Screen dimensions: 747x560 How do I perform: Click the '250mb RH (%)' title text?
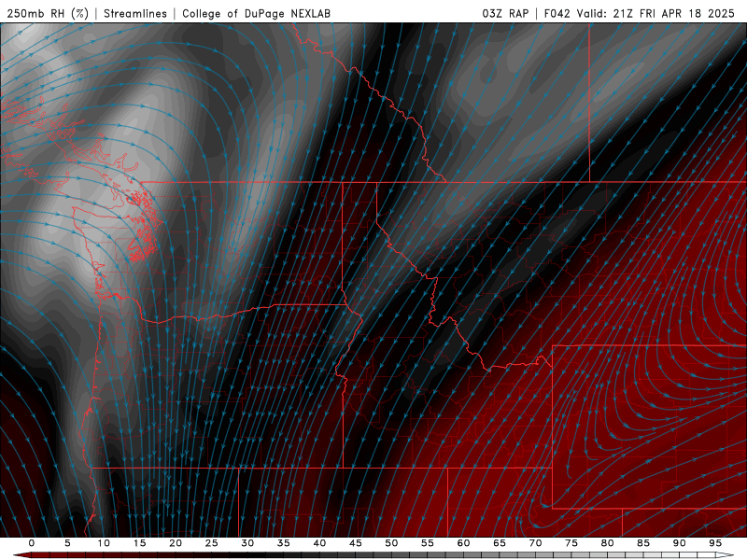48,13
